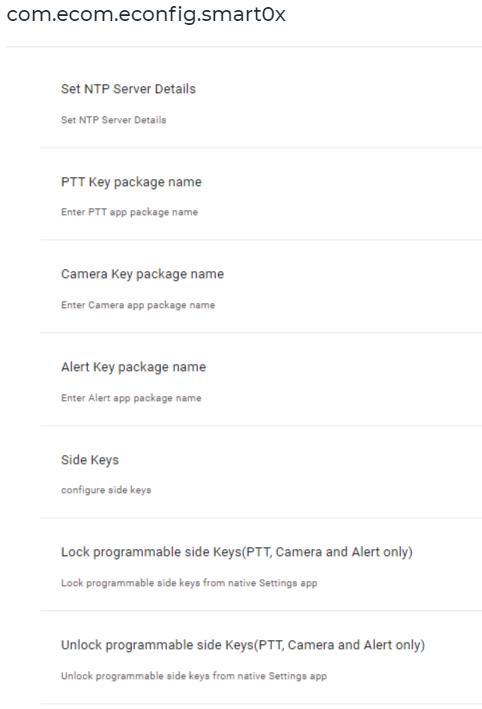Click the 'Enter Alert app package name' description
Viewport: 482px width, 709px height.
coord(131,398)
